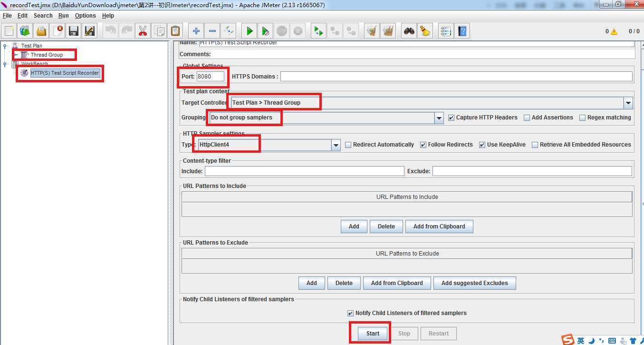Open the File menu
The height and width of the screenshot is (345, 644).
(8, 16)
